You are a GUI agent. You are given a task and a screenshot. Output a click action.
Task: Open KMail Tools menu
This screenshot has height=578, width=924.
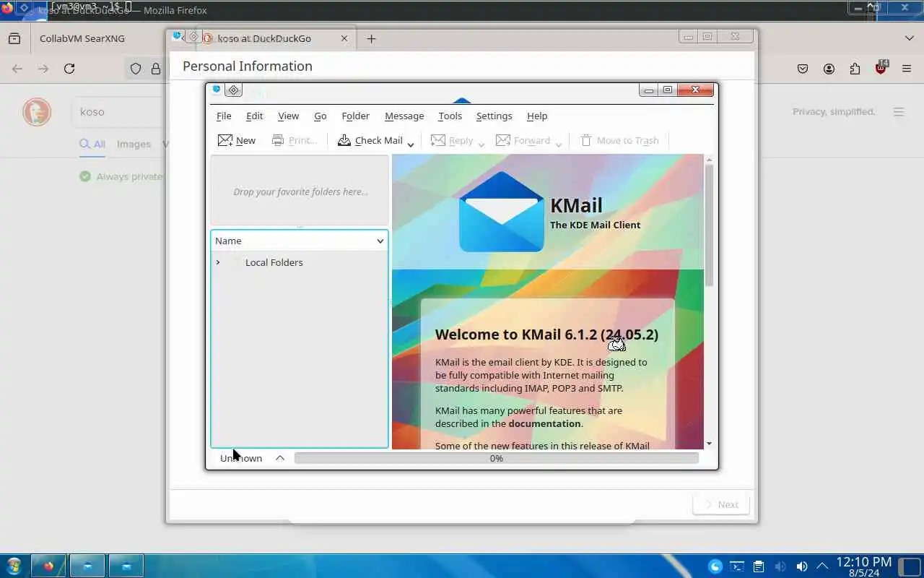[x=450, y=116]
